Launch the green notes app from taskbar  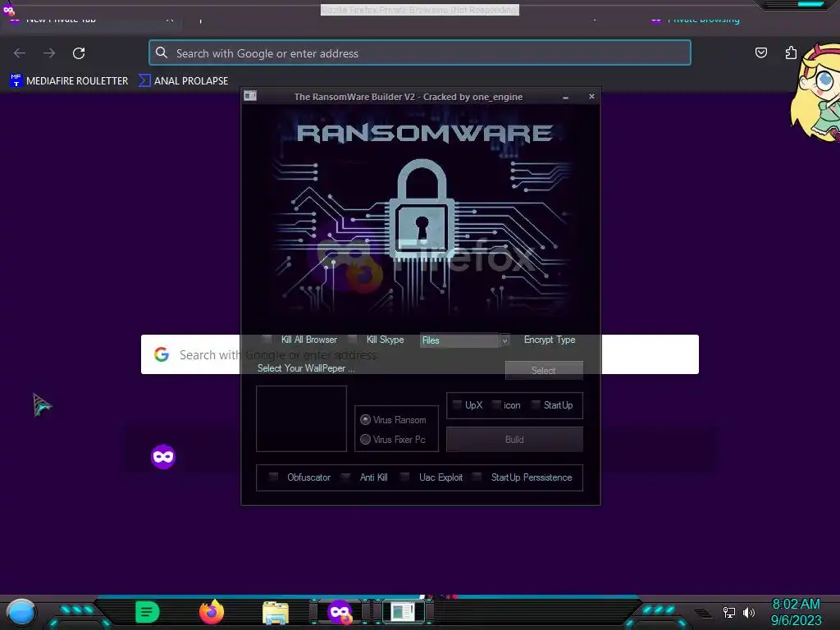click(148, 612)
